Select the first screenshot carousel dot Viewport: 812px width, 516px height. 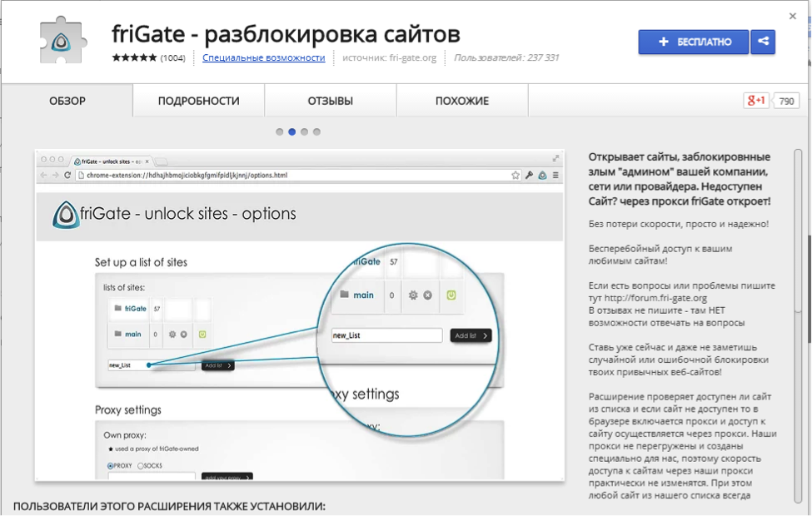click(x=280, y=132)
